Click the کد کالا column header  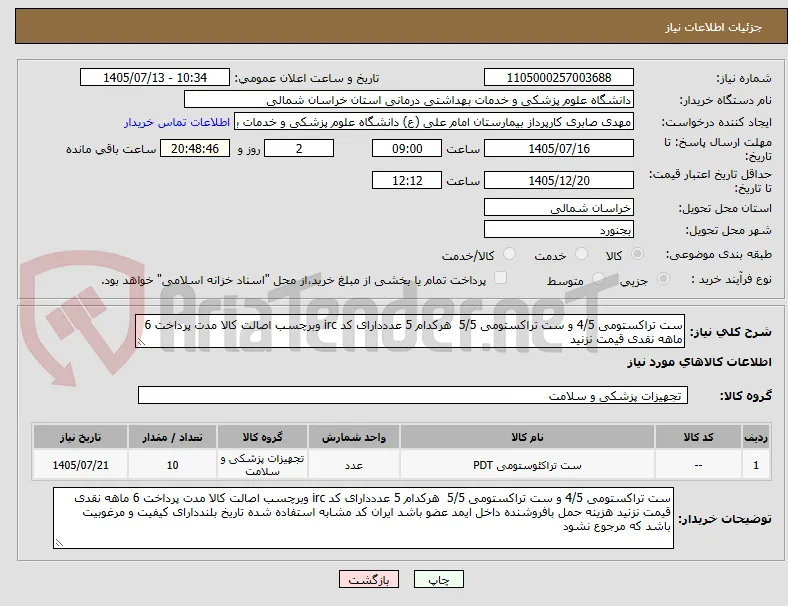point(698,437)
